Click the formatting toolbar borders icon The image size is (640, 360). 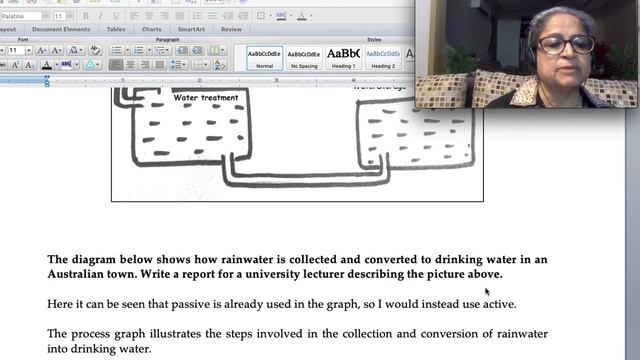click(x=261, y=16)
